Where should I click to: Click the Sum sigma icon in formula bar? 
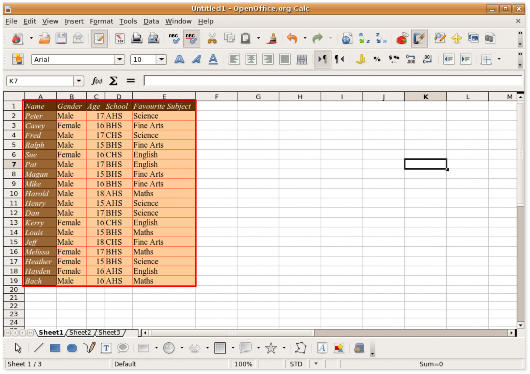tap(113, 81)
